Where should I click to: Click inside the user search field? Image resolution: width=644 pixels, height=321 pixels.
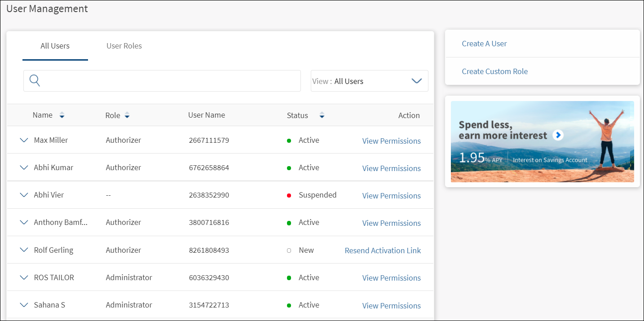click(171, 81)
